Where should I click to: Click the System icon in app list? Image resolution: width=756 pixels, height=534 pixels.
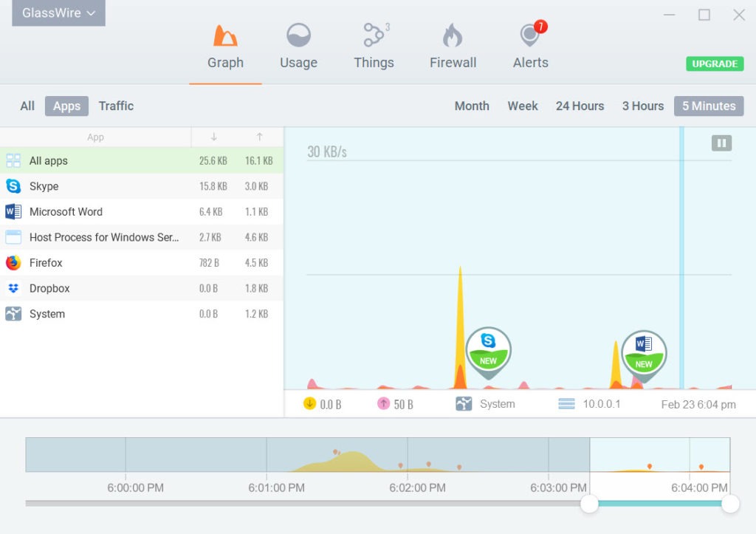13,314
